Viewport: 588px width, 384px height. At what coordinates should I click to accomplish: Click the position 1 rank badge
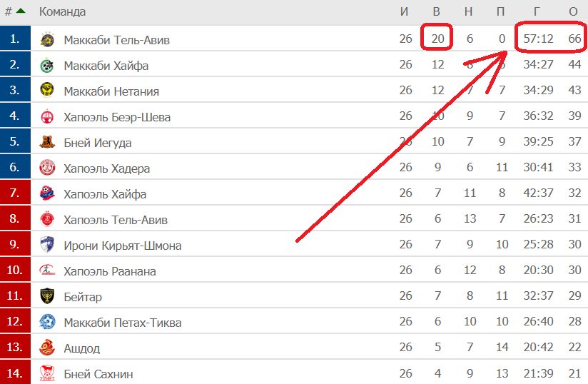click(x=15, y=40)
